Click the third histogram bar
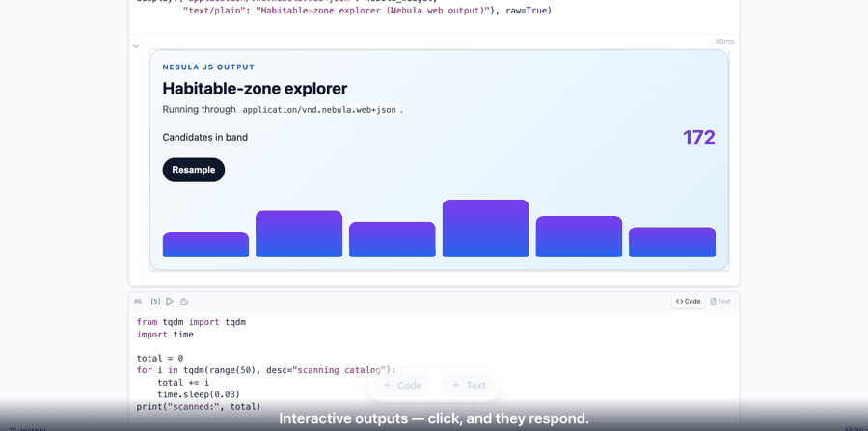 coord(393,239)
